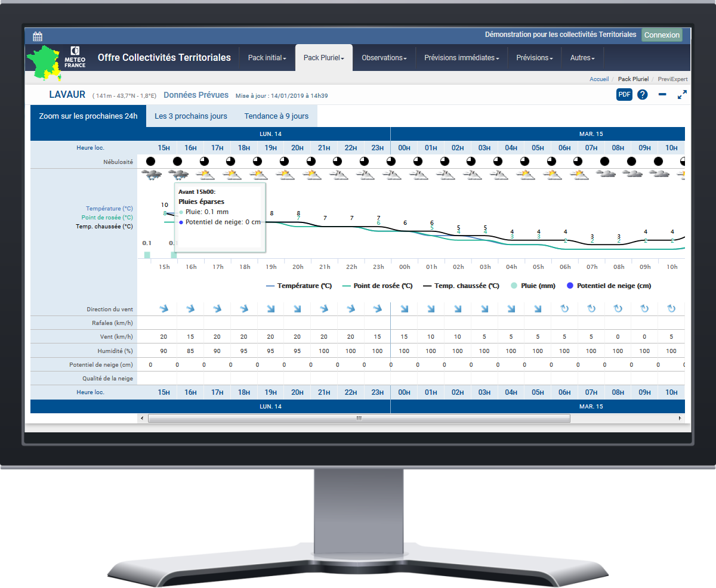This screenshot has height=588, width=716.
Task: Minimize the forecast panel with dash icon
Action: click(x=662, y=94)
